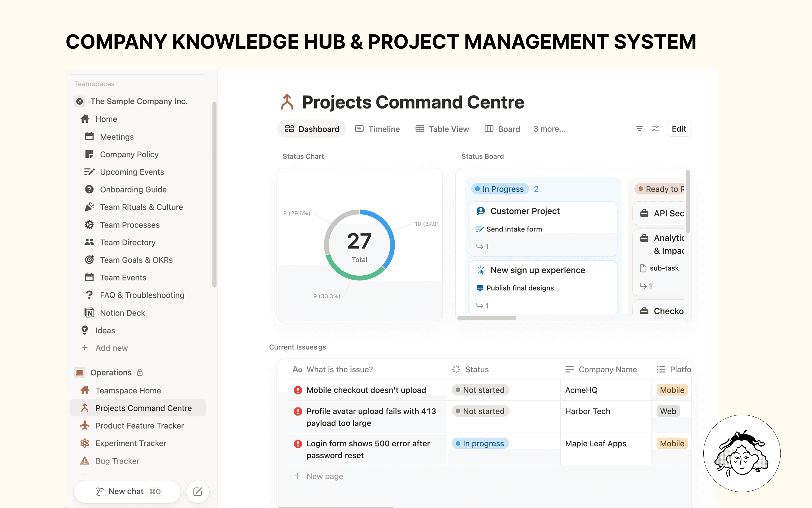This screenshot has height=508, width=812.
Task: Click the Status Board horizontal scrollbar
Action: [487, 318]
